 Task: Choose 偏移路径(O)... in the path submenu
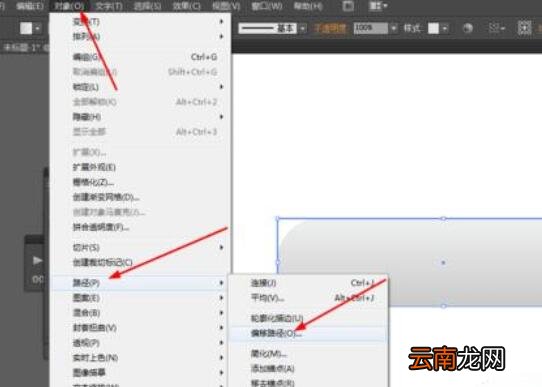(308, 333)
